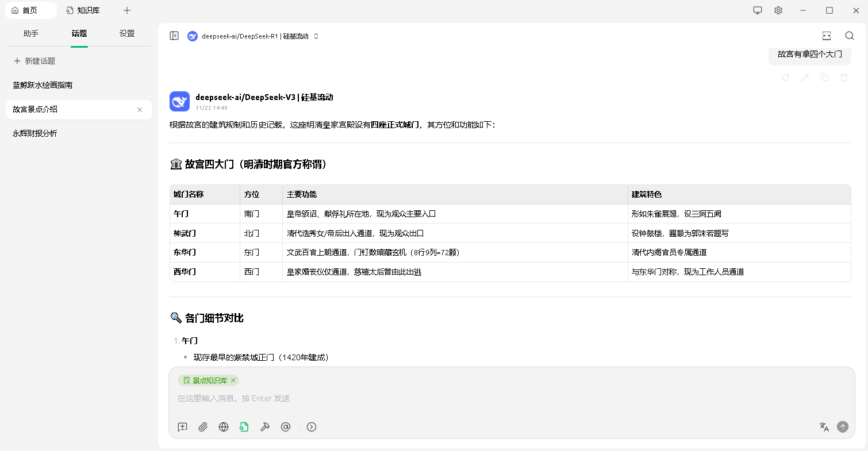Translate input text icon
Image resolution: width=868 pixels, height=451 pixels.
(824, 427)
